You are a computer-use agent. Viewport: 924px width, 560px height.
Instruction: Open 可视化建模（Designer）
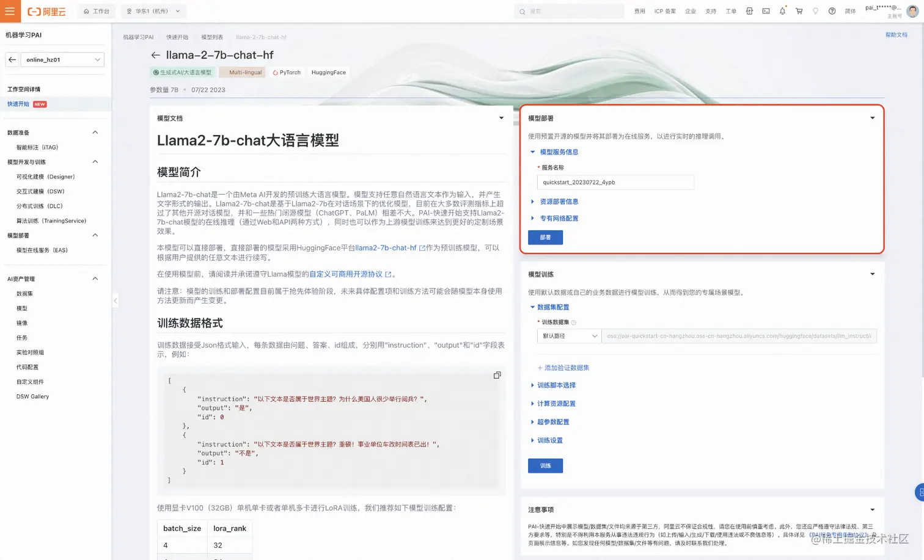pyautogui.click(x=46, y=176)
